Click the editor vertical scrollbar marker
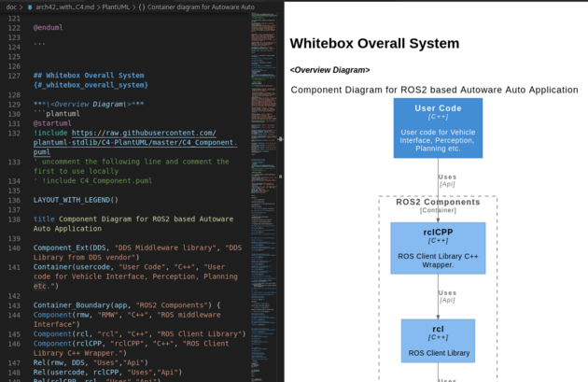 [x=280, y=139]
